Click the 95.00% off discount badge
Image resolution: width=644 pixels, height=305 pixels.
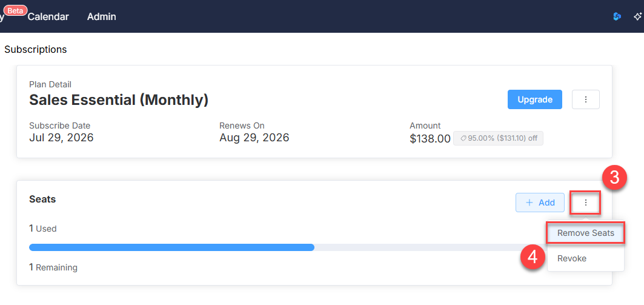click(498, 138)
